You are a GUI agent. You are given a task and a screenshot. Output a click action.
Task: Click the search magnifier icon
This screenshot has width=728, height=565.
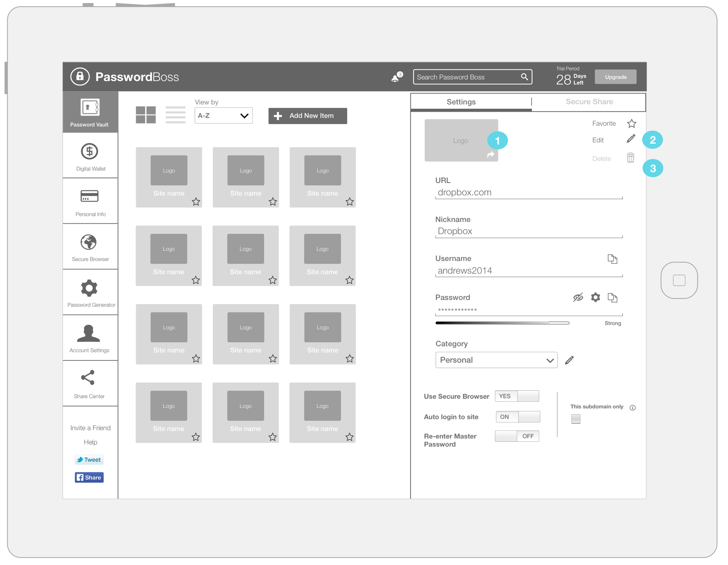coord(524,77)
